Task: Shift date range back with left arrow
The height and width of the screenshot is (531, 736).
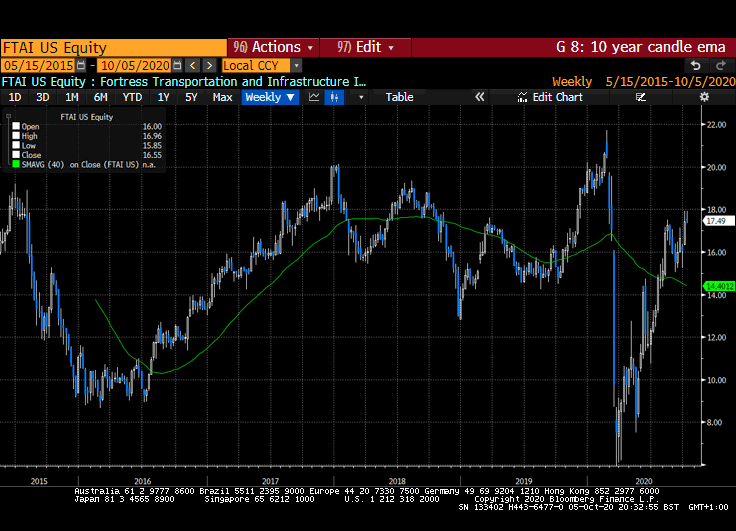Action: tap(192, 65)
